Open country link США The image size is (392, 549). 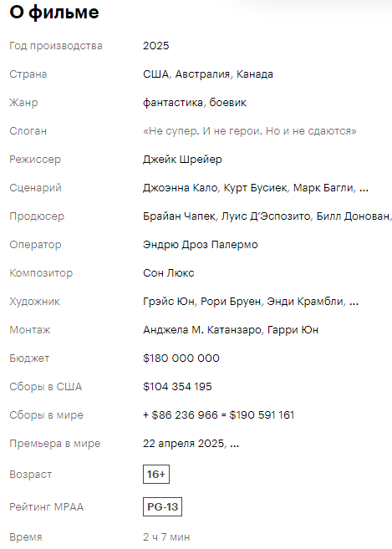click(x=156, y=74)
